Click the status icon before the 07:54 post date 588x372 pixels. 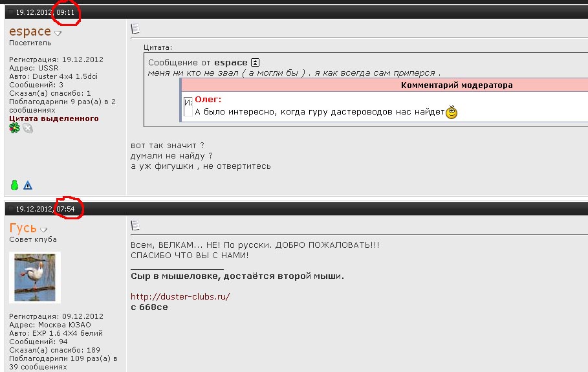point(10,209)
